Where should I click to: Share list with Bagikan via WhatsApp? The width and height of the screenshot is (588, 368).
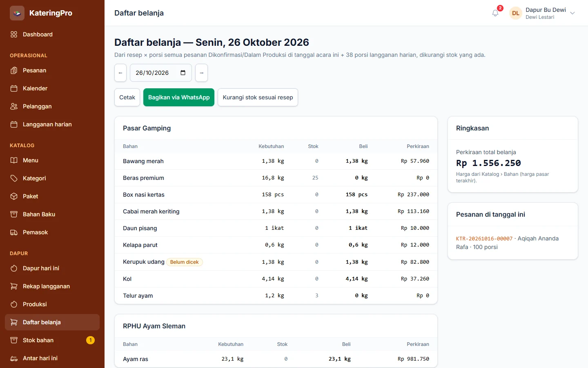[179, 97]
